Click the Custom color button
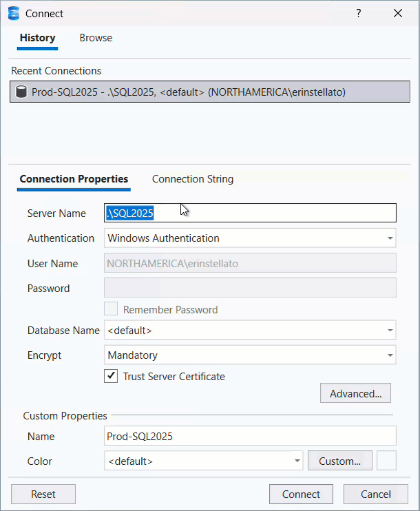This screenshot has width=420, height=511. tap(339, 461)
